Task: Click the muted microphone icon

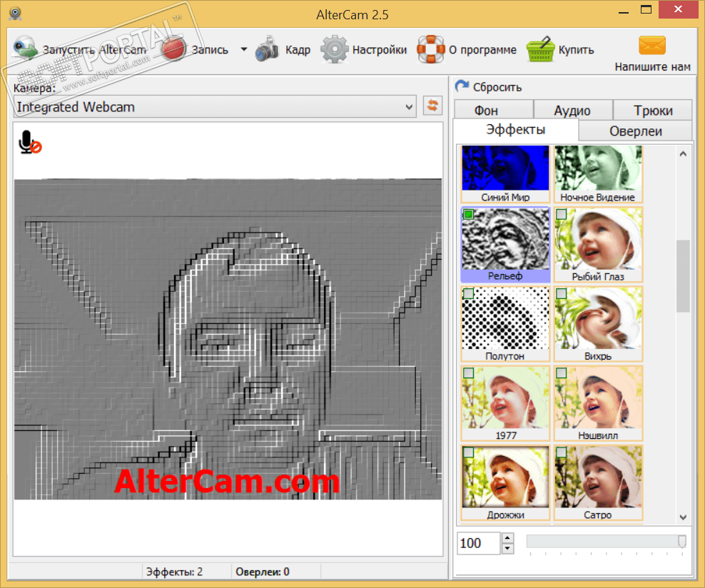Action: click(x=30, y=142)
